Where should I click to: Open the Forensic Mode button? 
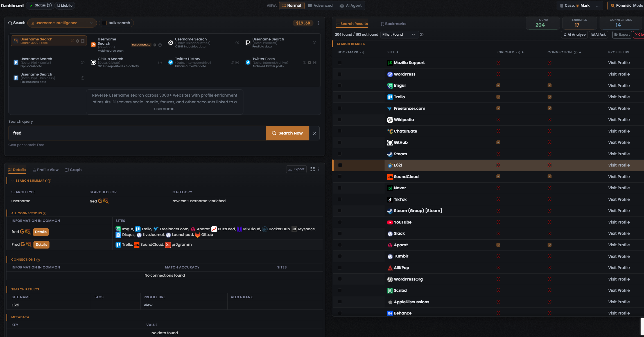[x=626, y=6]
